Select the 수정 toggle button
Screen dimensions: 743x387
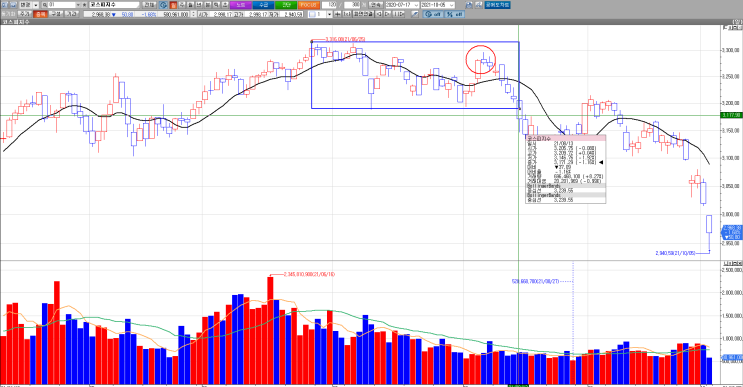[56, 14]
